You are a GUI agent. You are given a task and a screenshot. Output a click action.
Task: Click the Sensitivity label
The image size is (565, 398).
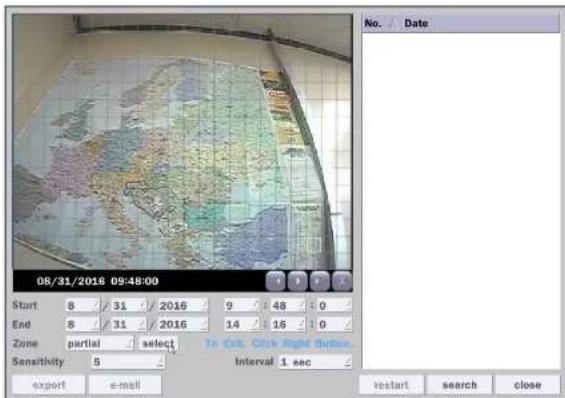(38, 362)
